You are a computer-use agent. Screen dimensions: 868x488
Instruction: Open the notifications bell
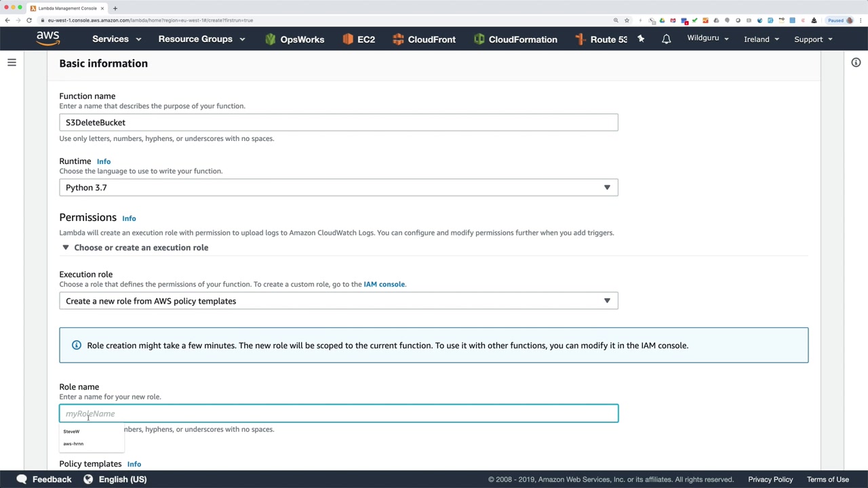pyautogui.click(x=666, y=39)
